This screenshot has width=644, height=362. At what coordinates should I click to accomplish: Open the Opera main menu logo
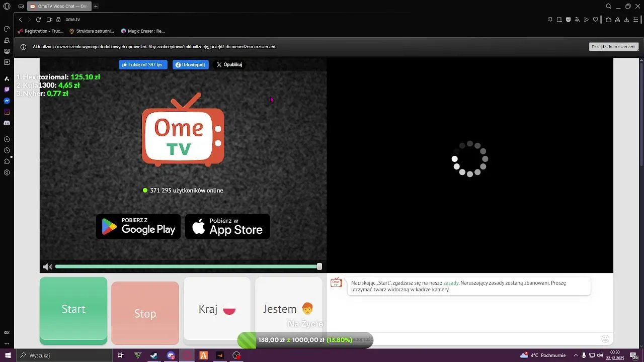(7, 7)
